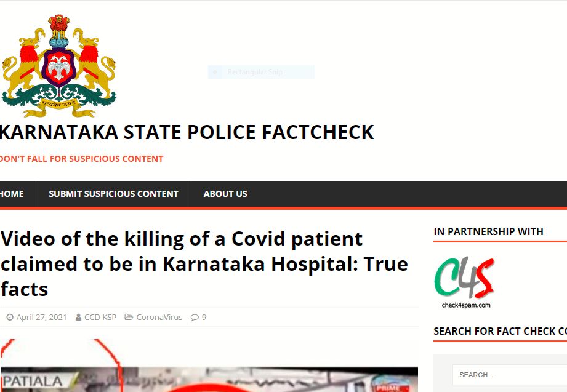Click the faded Rectangular Snip overlay
Screen dimensions: 567x392
261,72
